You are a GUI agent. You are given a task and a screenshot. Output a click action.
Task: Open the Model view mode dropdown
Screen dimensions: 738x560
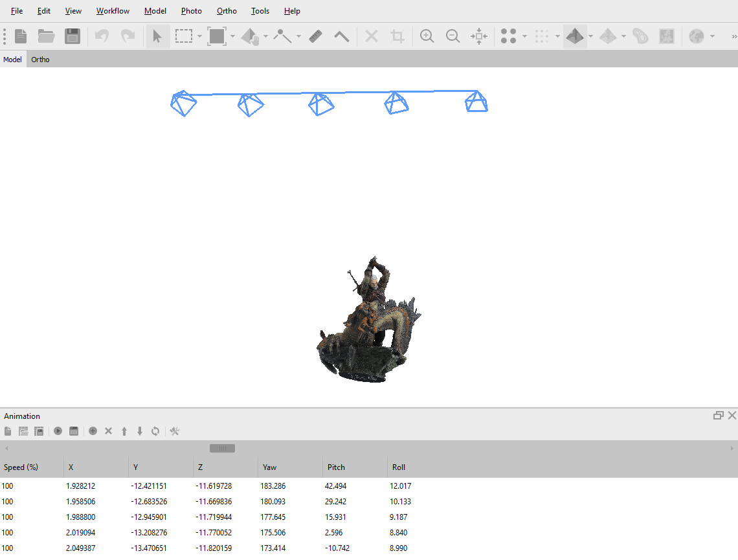(590, 36)
